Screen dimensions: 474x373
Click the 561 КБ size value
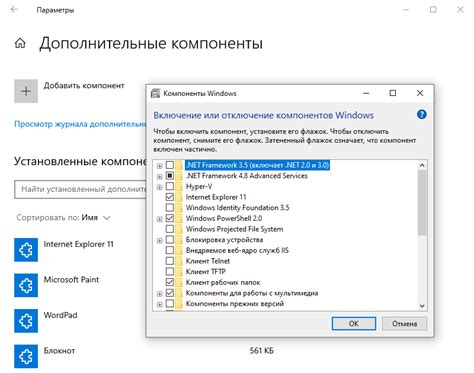tap(262, 351)
